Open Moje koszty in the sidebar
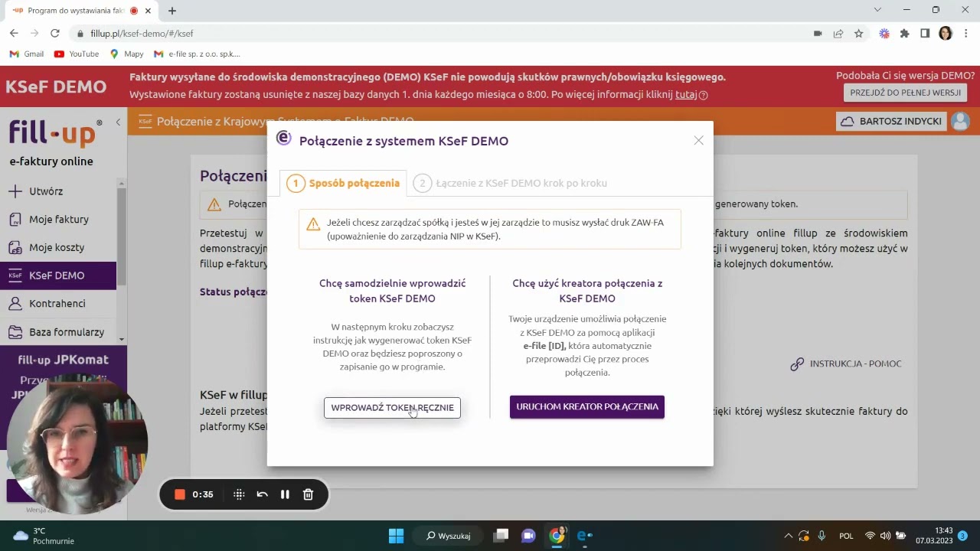This screenshot has height=551, width=980. coord(58,247)
